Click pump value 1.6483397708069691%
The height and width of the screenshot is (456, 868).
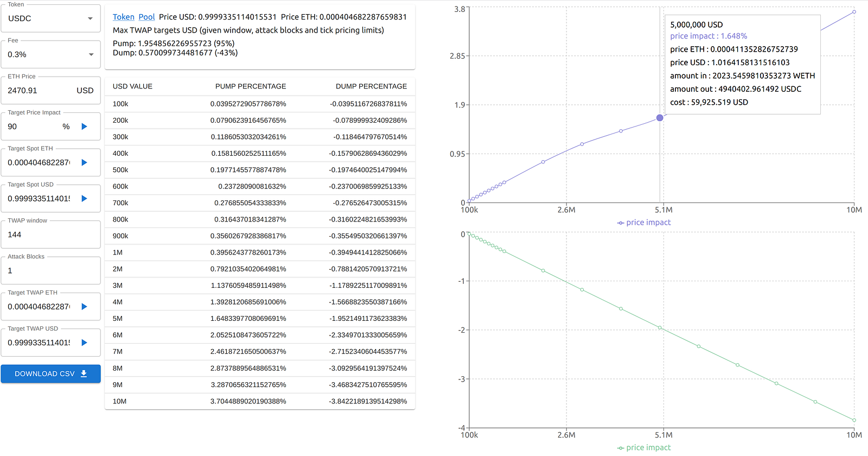(x=248, y=319)
